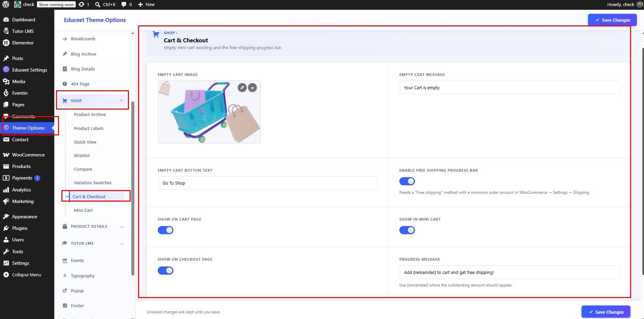Click SHOP breadcrumb link above heading
This screenshot has height=319, width=644.
click(169, 33)
